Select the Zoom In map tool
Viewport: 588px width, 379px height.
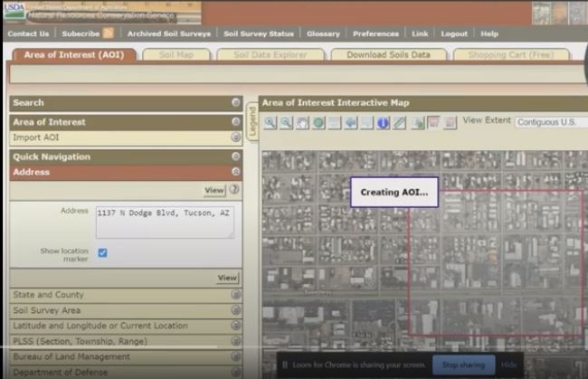tap(270, 123)
